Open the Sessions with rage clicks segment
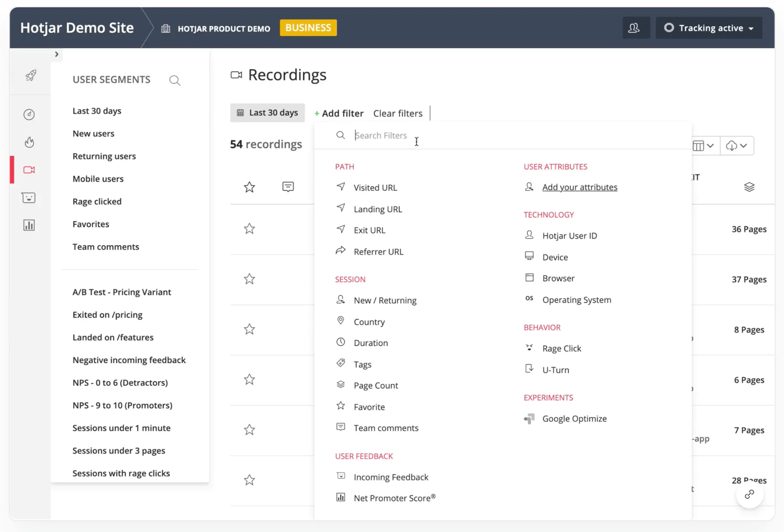Image resolution: width=784 pixels, height=532 pixels. (121, 473)
